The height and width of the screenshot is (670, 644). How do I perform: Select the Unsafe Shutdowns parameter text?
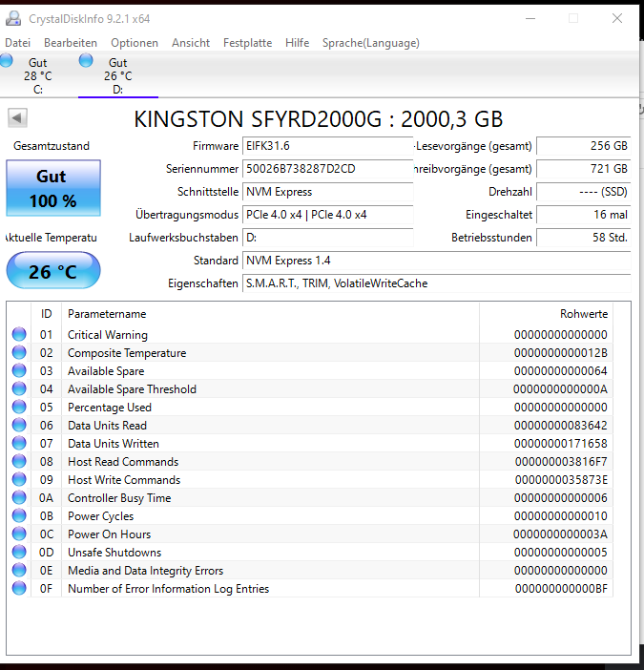114,553
